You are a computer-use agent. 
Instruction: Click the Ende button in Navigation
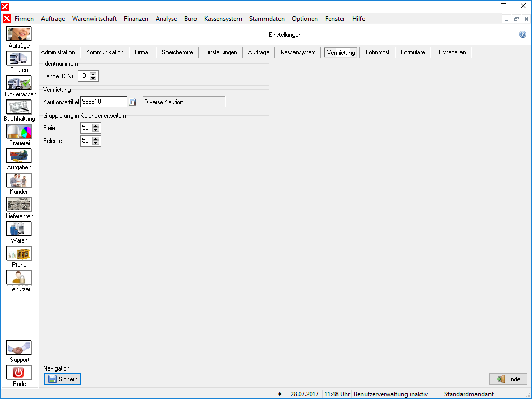pyautogui.click(x=508, y=379)
